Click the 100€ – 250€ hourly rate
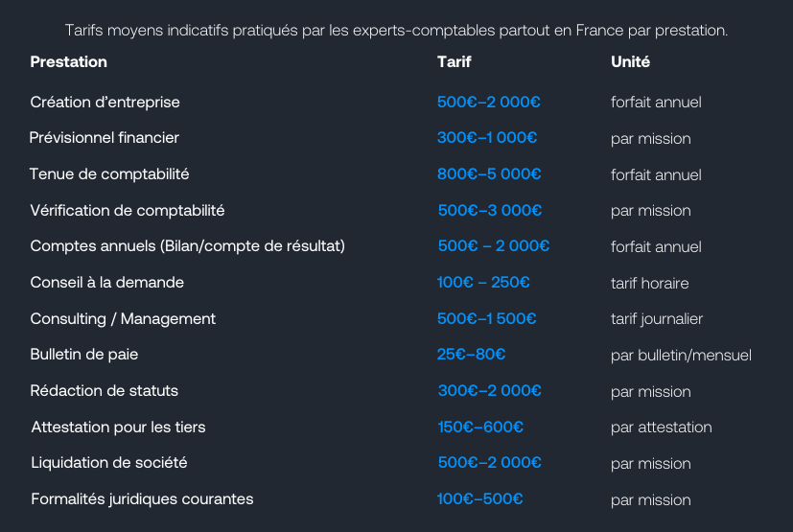 pyautogui.click(x=483, y=282)
